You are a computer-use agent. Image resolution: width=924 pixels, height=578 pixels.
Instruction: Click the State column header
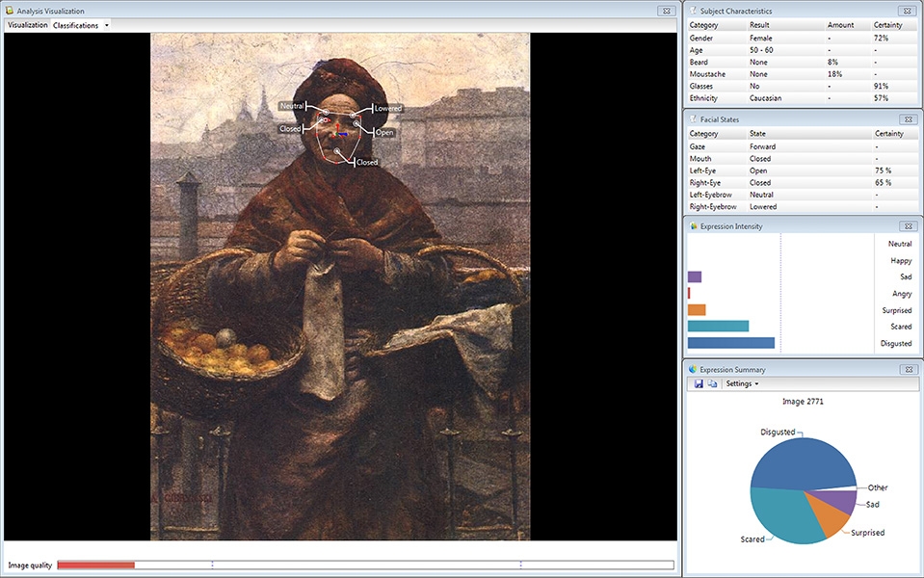(x=757, y=134)
